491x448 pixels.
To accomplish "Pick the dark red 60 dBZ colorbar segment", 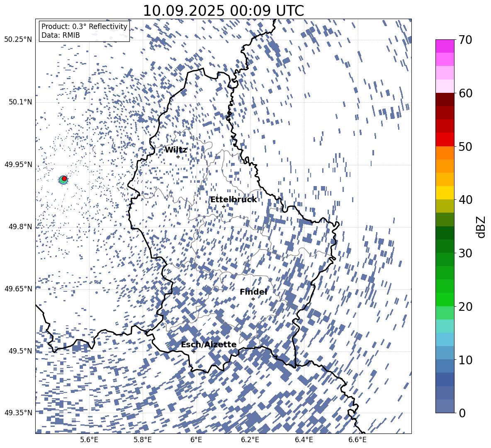I will [445, 99].
